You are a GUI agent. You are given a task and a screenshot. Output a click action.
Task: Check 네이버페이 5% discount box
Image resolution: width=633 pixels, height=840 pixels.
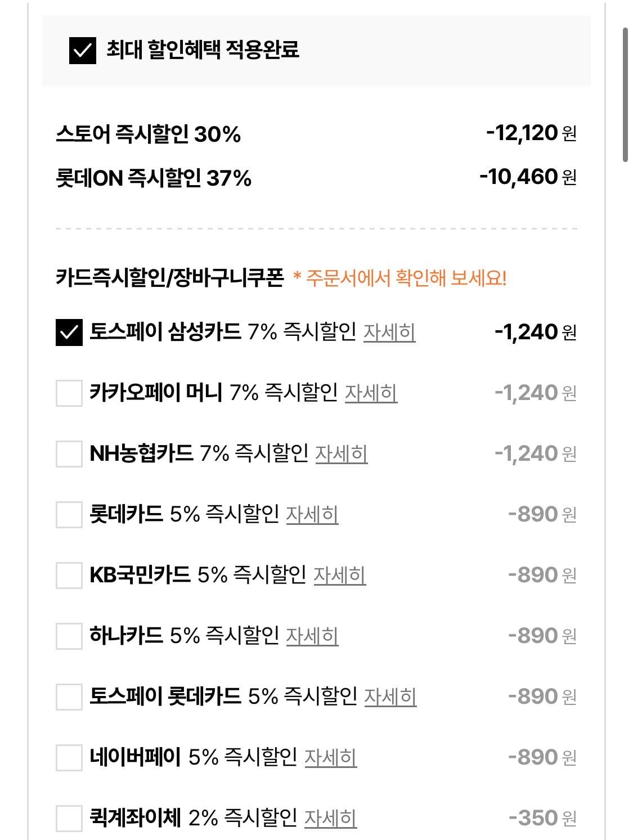tap(69, 757)
